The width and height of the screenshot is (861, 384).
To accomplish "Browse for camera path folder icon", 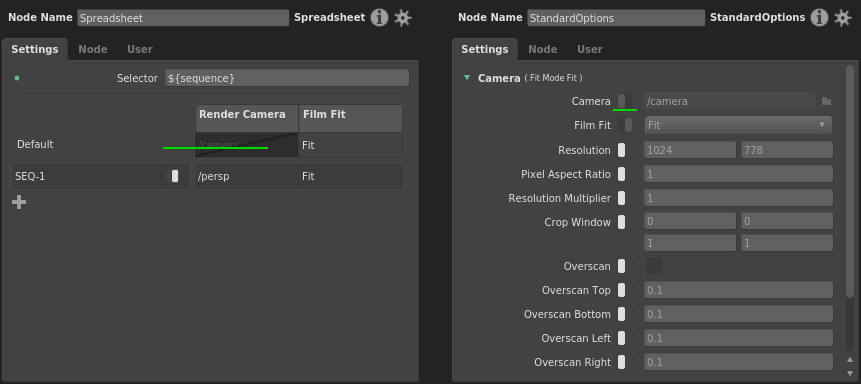I will pyautogui.click(x=826, y=101).
